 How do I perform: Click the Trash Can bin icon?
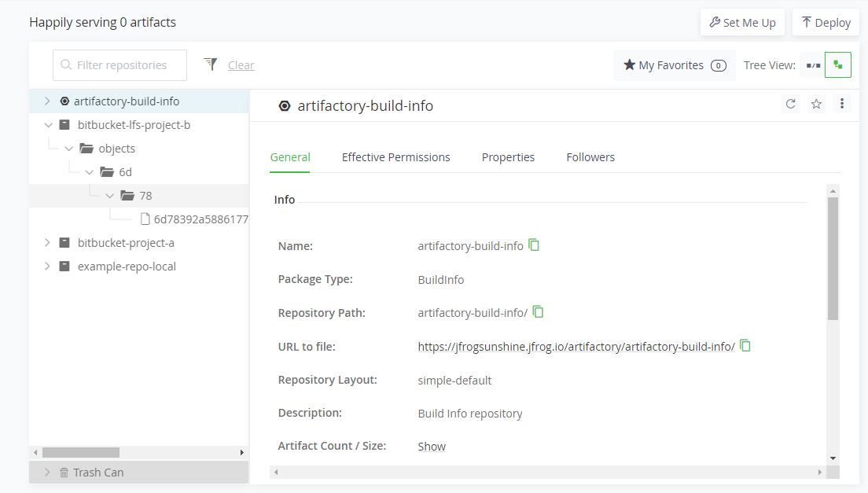64,473
